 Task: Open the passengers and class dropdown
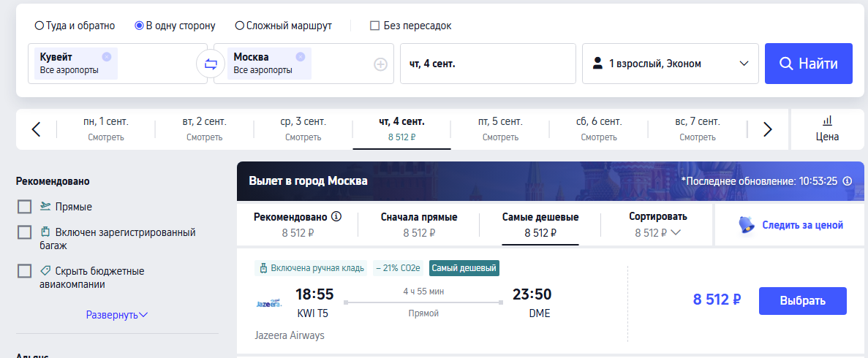(671, 64)
